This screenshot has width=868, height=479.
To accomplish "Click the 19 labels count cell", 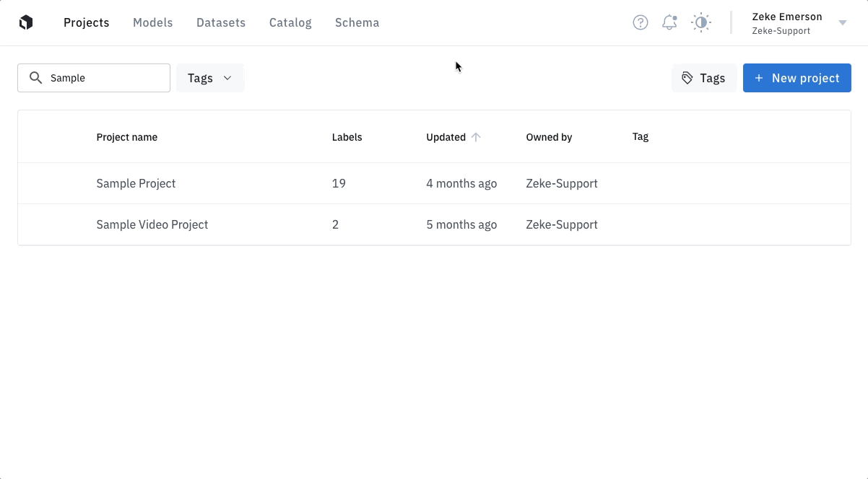I will tap(339, 183).
